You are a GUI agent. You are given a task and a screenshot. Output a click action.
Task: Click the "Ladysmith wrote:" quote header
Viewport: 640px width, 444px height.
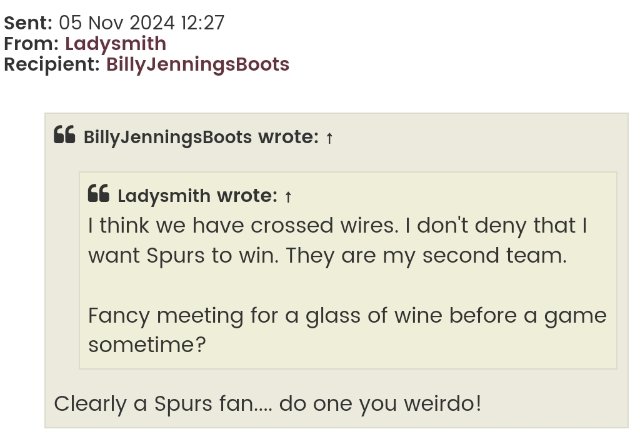(x=197, y=196)
